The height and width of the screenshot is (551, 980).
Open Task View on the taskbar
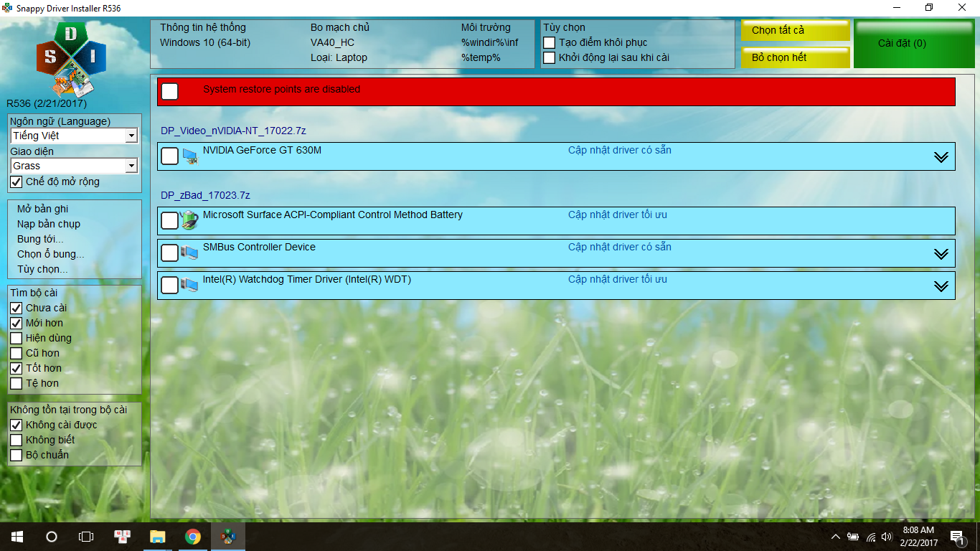(86, 537)
